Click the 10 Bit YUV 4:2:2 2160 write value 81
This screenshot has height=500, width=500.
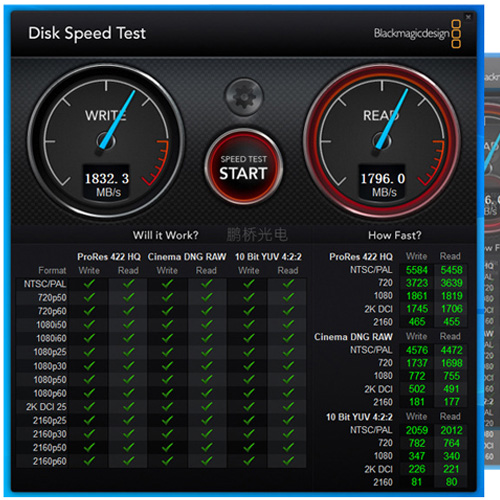417,482
